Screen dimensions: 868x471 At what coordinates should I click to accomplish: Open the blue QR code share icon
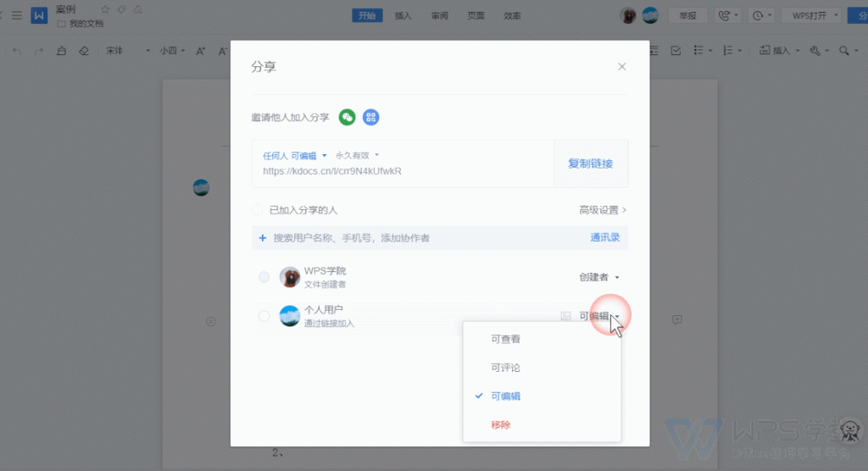point(370,117)
